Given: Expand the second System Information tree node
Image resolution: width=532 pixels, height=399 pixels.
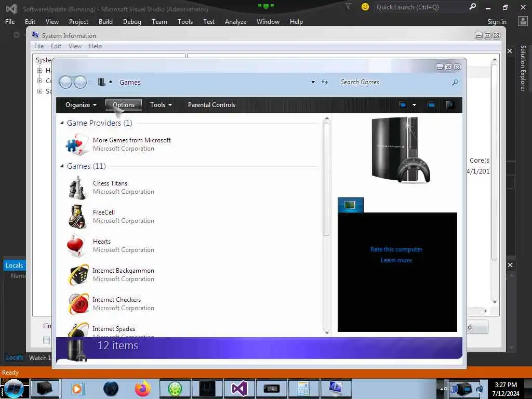Looking at the screenshot, I should click(x=39, y=81).
